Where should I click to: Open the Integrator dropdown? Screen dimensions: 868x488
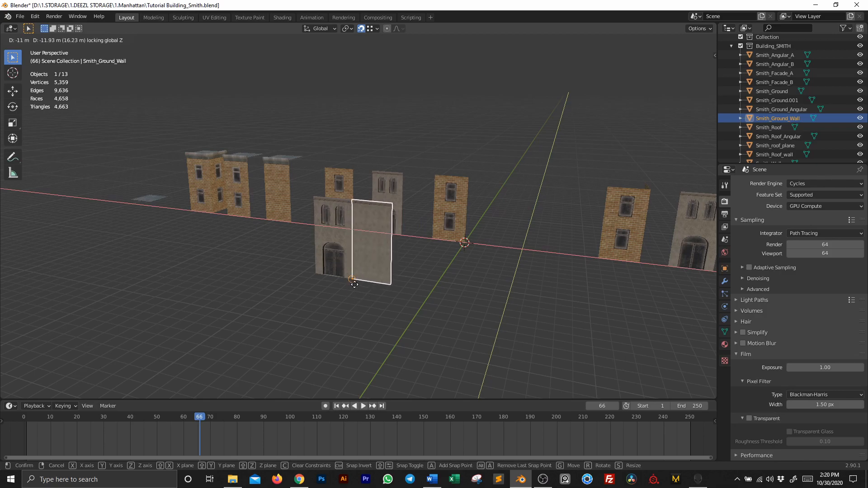826,233
